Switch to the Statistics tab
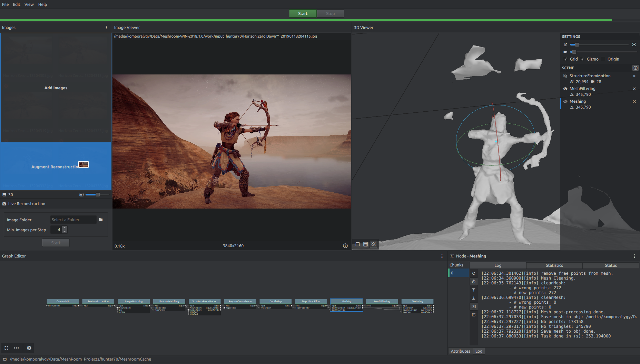Image resolution: width=640 pixels, height=364 pixels. click(x=554, y=265)
